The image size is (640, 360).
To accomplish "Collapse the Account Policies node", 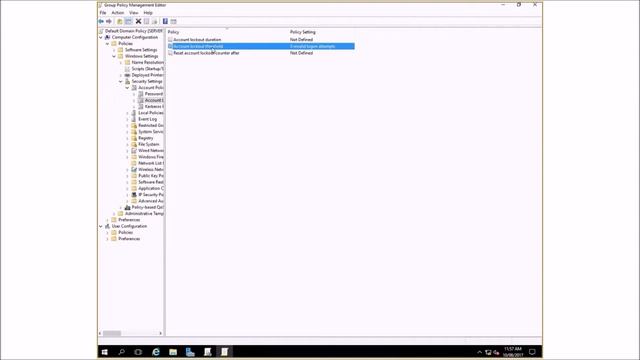I will pos(127,88).
